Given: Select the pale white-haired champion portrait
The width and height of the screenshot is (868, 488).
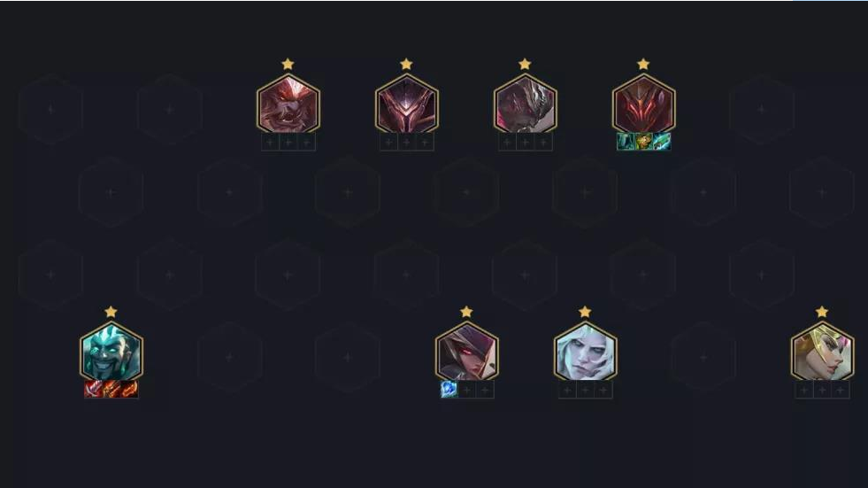Looking at the screenshot, I should tap(585, 352).
